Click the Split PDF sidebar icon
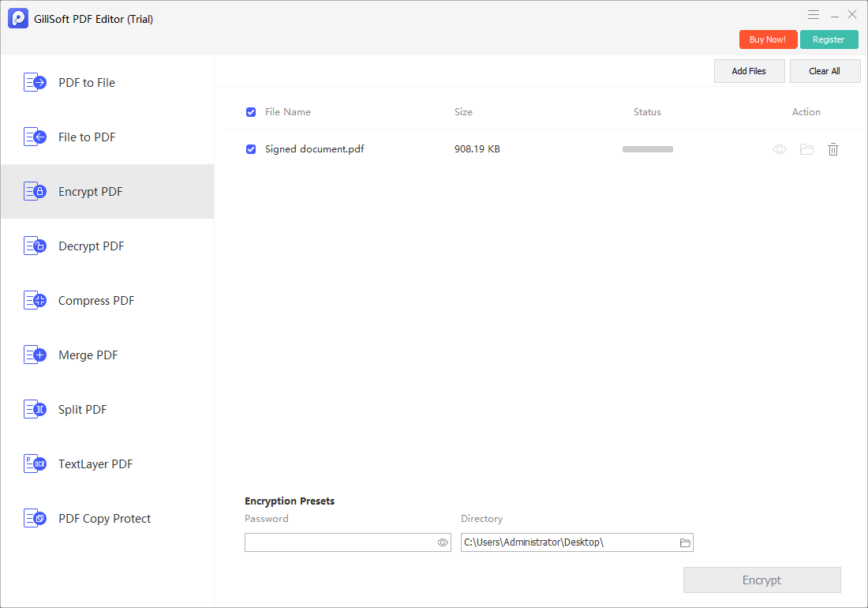This screenshot has height=608, width=868. [35, 410]
